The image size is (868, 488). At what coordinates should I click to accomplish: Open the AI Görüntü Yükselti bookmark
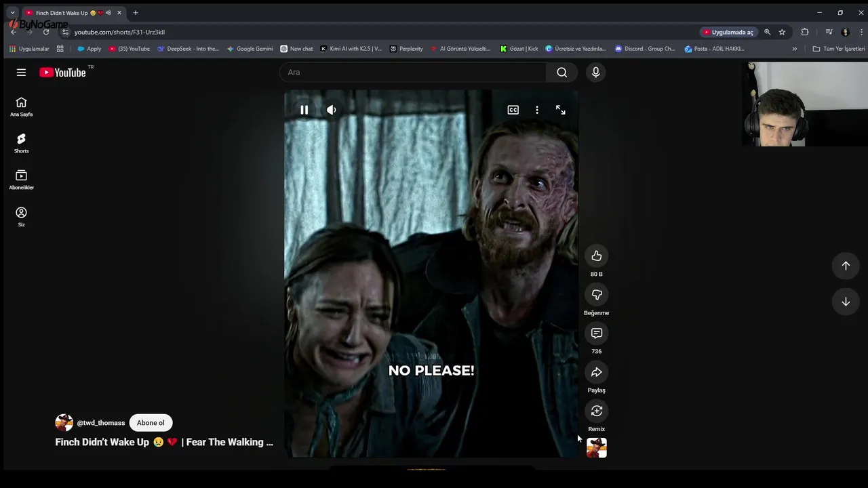460,49
